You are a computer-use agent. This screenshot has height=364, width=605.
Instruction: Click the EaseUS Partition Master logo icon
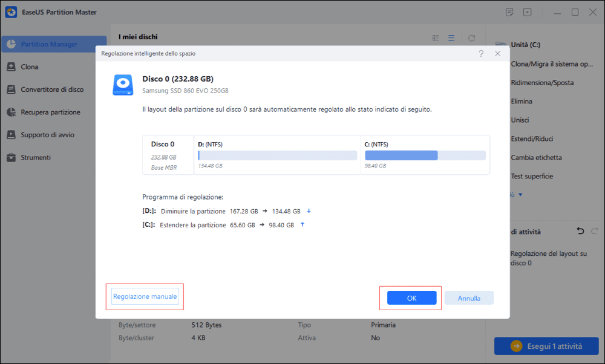click(x=11, y=12)
